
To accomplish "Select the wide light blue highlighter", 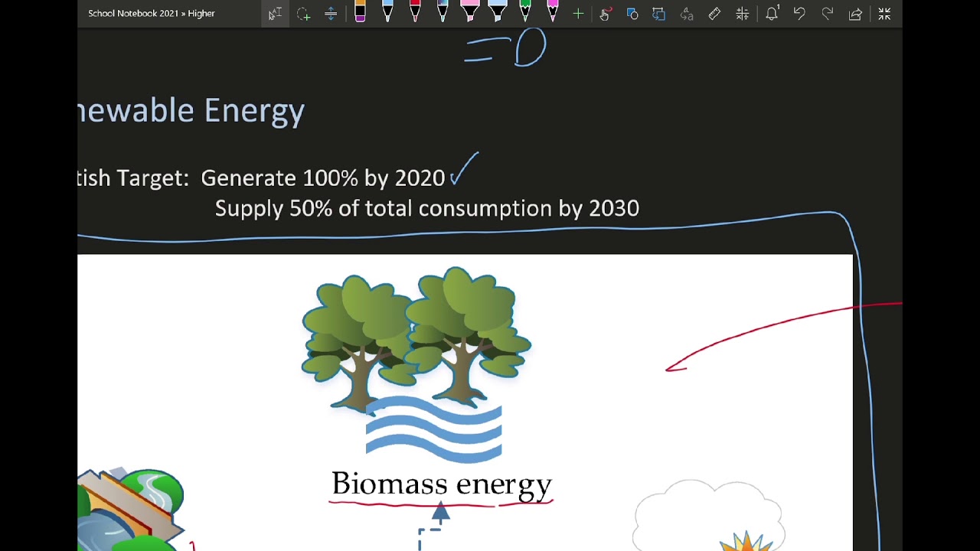I will [x=498, y=12].
